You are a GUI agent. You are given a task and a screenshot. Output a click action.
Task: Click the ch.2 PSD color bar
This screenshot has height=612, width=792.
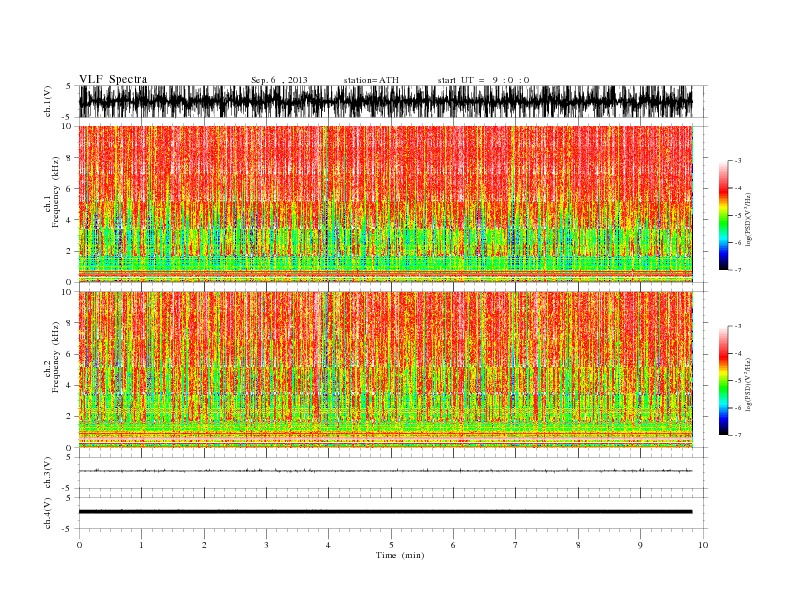pyautogui.click(x=723, y=381)
